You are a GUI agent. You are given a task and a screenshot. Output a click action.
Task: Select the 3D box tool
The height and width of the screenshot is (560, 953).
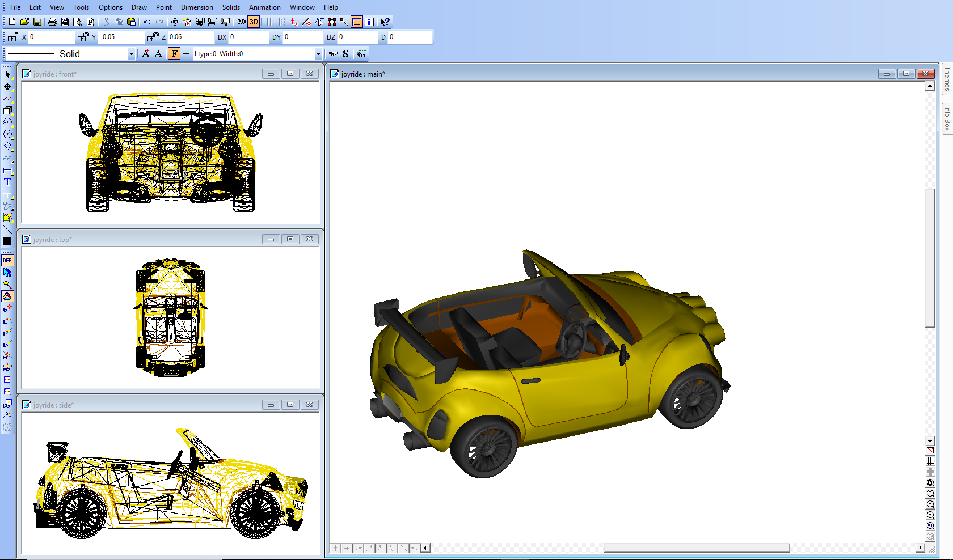[x=7, y=111]
